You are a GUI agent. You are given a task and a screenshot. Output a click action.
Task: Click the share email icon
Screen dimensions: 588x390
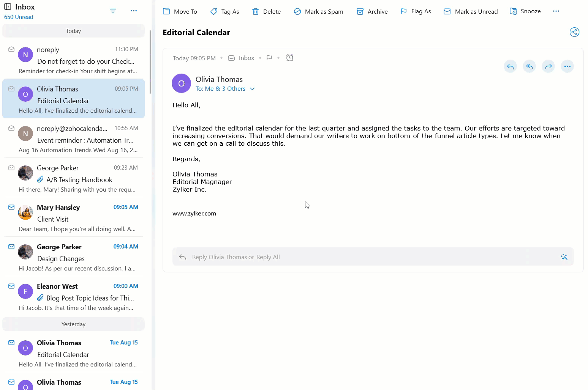[574, 32]
